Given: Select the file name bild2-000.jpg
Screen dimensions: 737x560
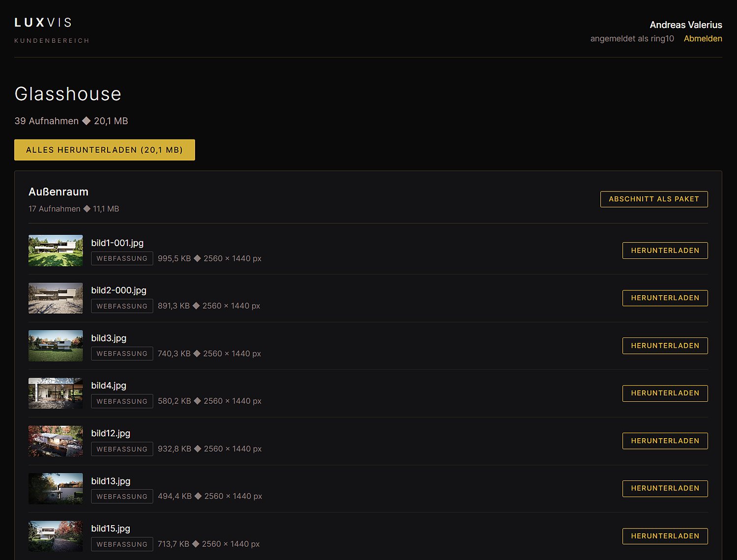Looking at the screenshot, I should click(x=119, y=290).
